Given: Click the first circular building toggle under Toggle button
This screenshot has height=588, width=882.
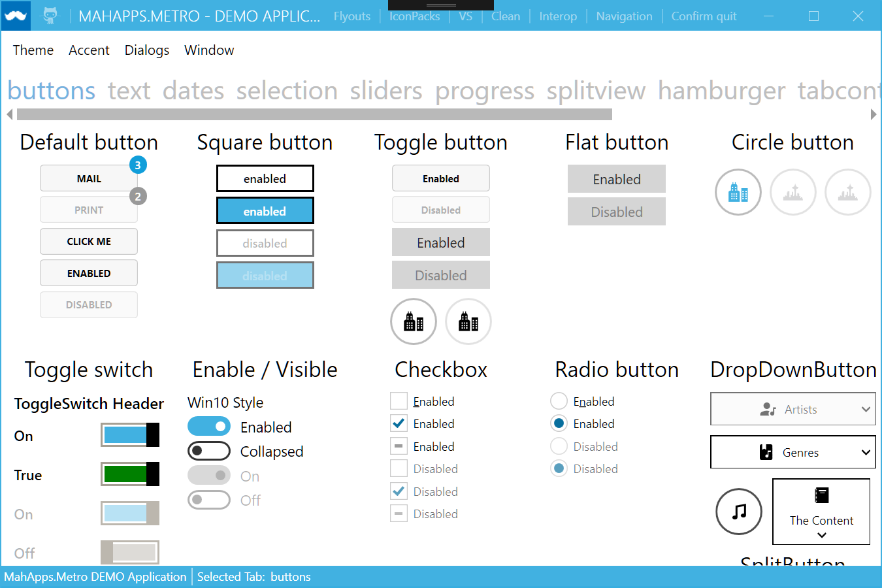Looking at the screenshot, I should [414, 321].
